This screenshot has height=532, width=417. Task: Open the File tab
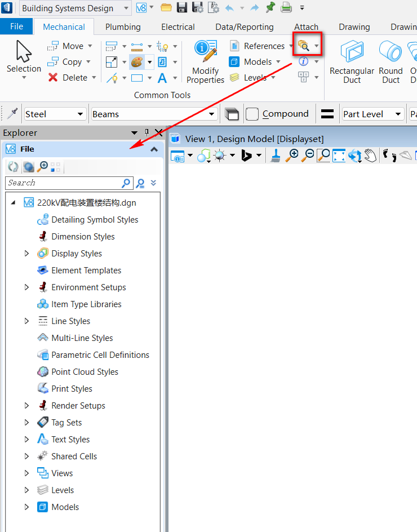coord(17,26)
